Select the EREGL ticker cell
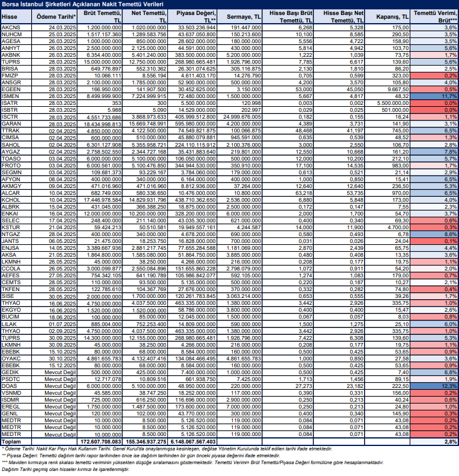 tap(16, 407)
